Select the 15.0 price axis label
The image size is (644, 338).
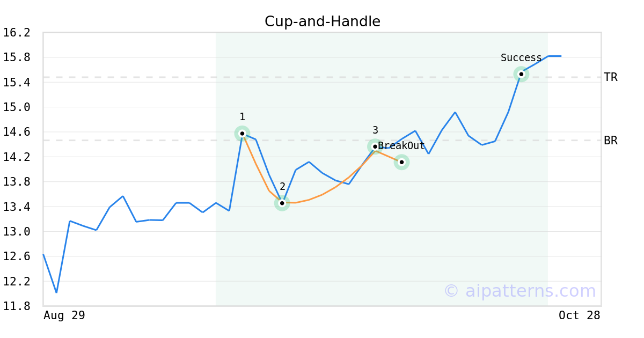[17, 107]
